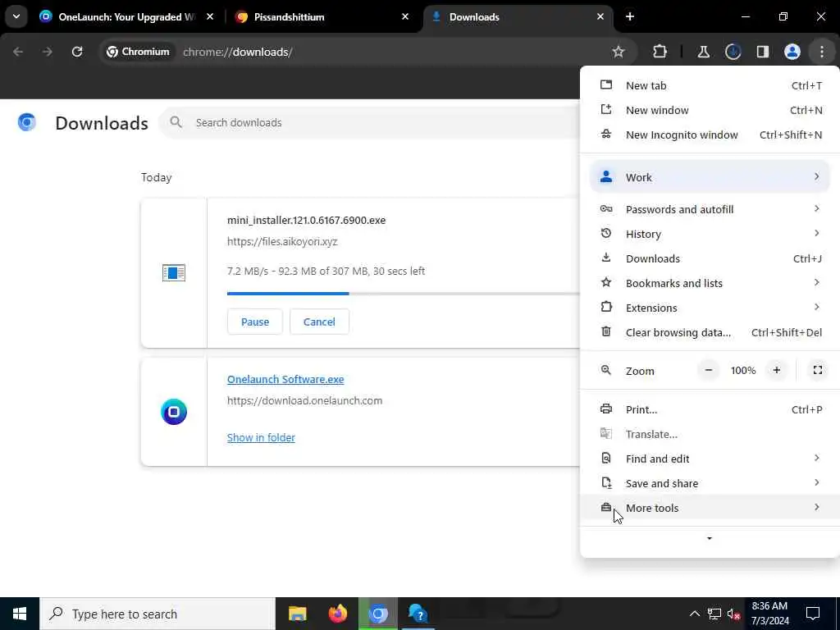Click the Onelaunch file icon
This screenshot has height=630, width=840.
point(174,412)
